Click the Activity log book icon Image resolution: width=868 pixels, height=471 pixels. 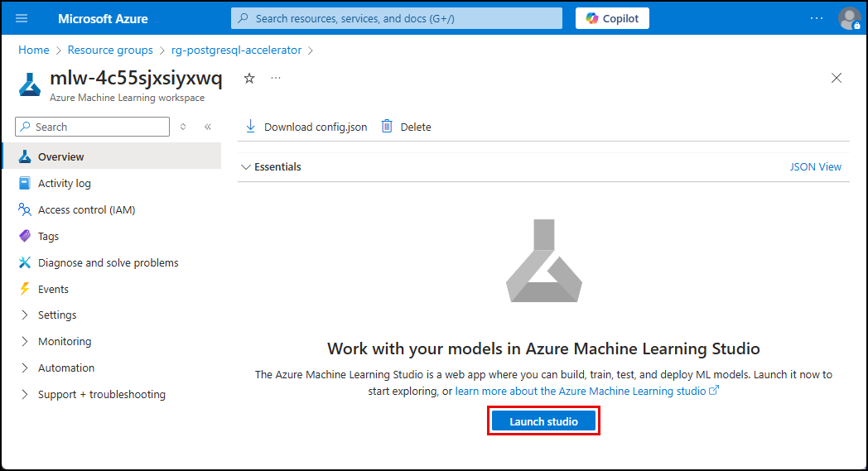click(25, 183)
